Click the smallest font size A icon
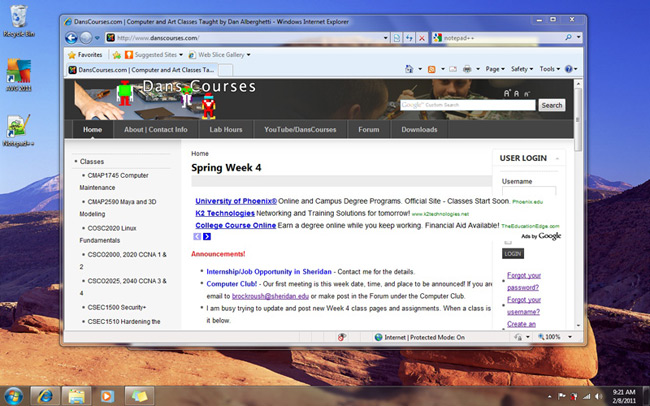Screen dimensions: 650x406 pos(526,94)
